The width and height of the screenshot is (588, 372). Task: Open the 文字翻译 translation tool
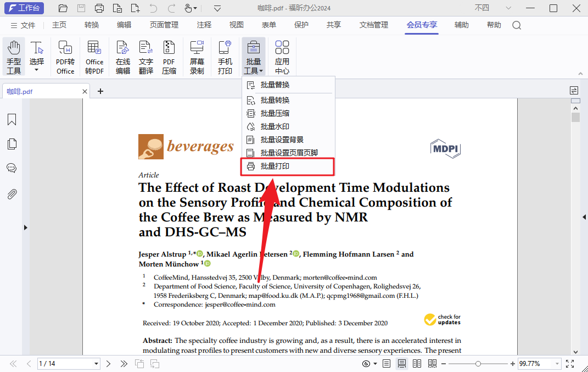pos(145,57)
